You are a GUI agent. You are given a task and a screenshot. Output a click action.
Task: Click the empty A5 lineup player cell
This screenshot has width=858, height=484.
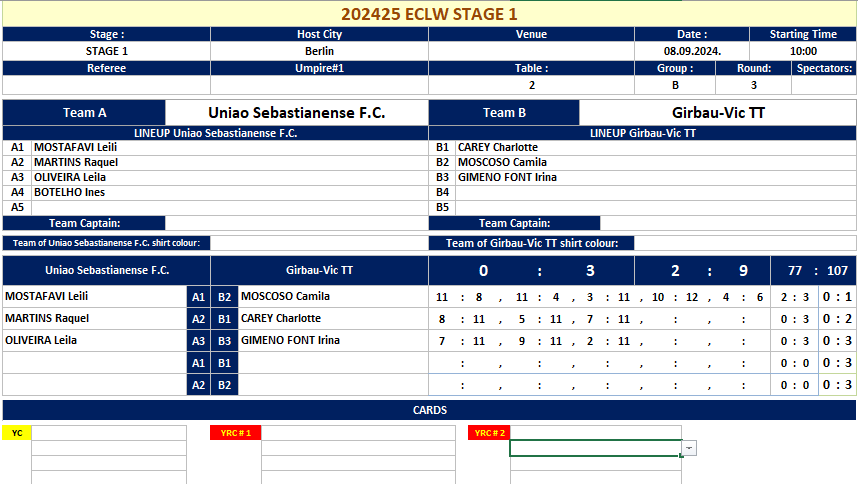pos(230,207)
